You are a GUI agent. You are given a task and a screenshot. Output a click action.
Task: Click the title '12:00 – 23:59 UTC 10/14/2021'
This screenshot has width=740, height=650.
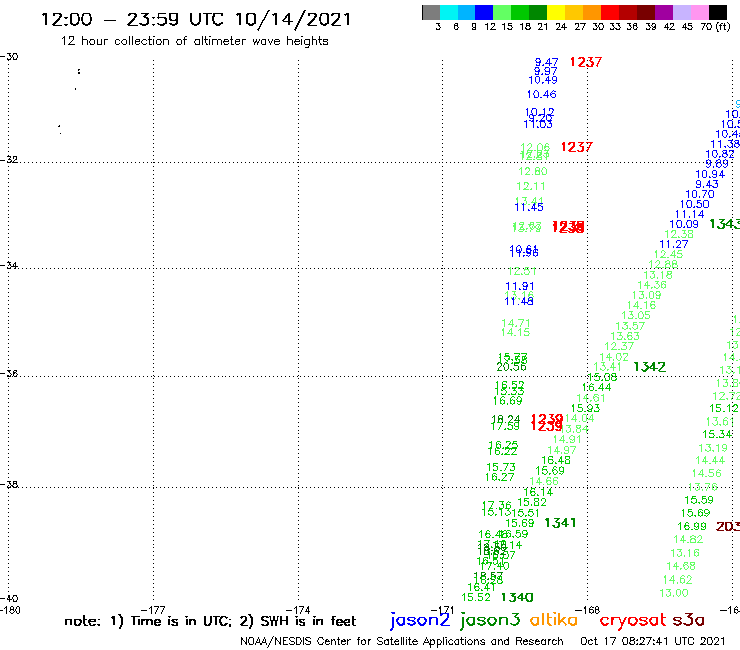coord(196,19)
